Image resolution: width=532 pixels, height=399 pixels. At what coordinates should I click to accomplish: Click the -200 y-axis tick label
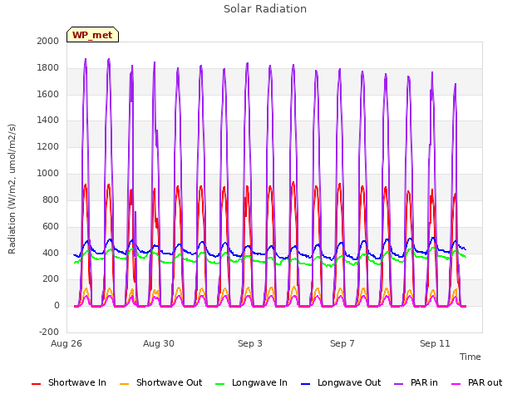(x=49, y=332)
